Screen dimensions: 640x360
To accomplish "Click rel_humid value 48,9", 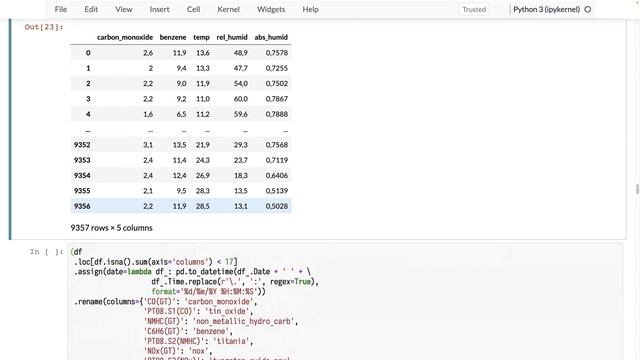I will (x=241, y=53).
